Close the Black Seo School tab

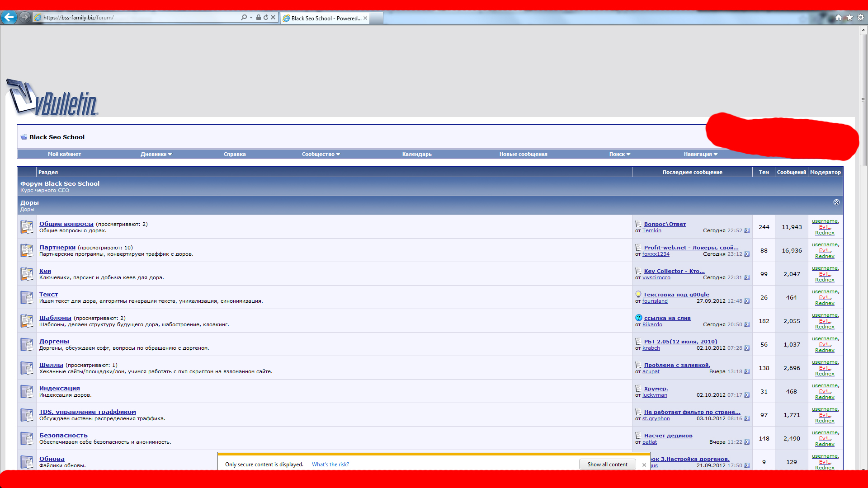365,18
